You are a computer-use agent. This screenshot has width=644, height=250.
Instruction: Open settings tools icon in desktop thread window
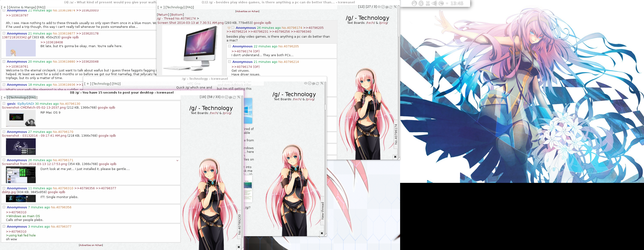click(x=239, y=97)
